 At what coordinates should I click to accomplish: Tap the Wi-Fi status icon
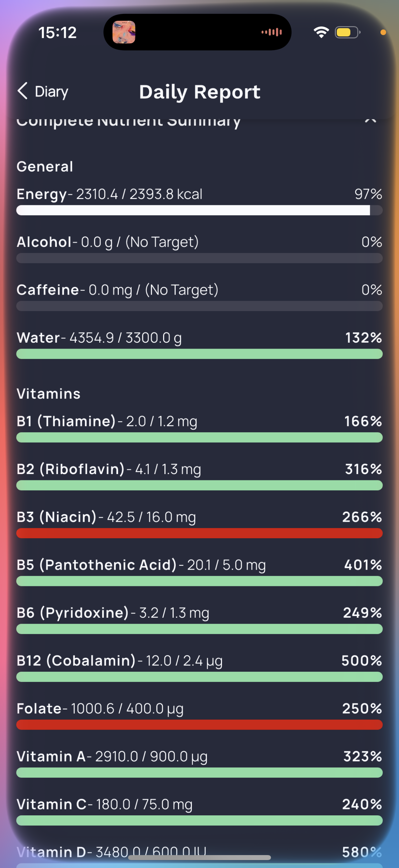tap(321, 32)
